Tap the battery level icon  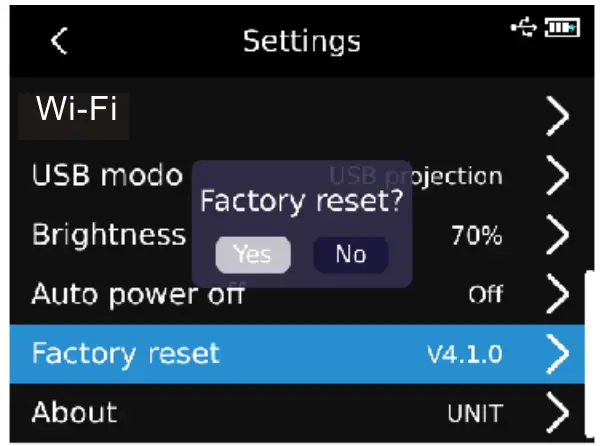coord(562,28)
